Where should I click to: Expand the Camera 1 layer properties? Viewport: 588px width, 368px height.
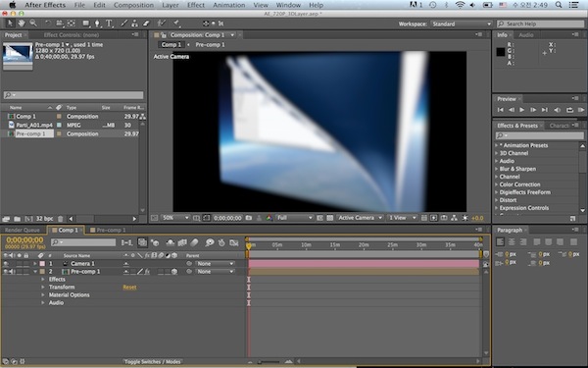(35, 264)
